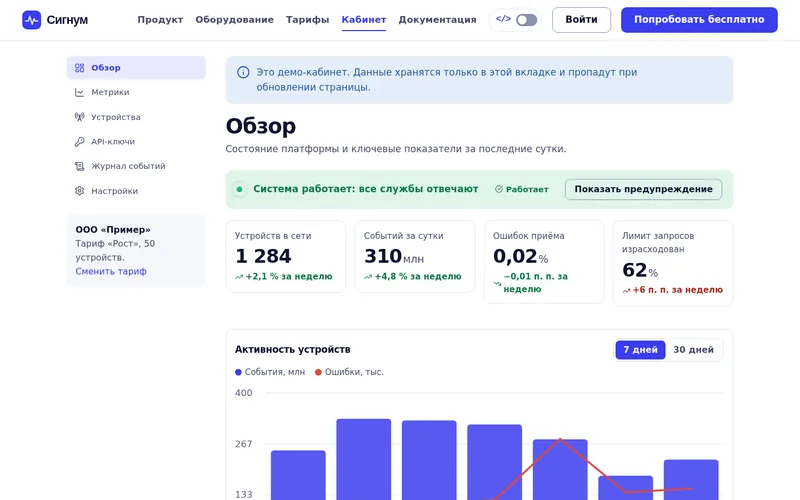
Task: Click Показать предупреждение button
Action: 643,189
